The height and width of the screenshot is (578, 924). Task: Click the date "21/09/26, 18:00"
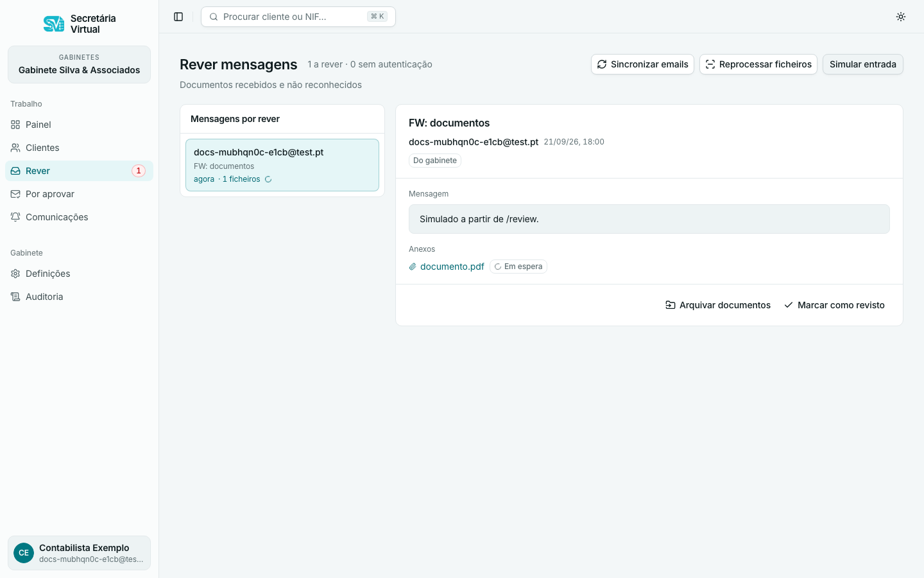click(x=574, y=142)
